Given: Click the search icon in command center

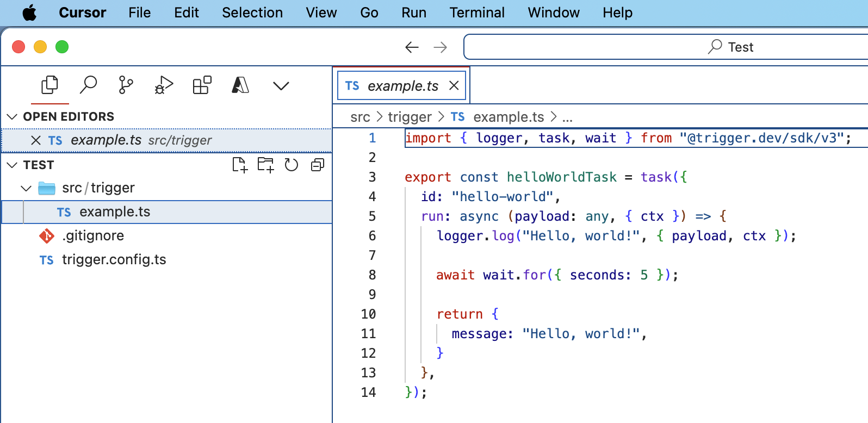Looking at the screenshot, I should pyautogui.click(x=715, y=47).
